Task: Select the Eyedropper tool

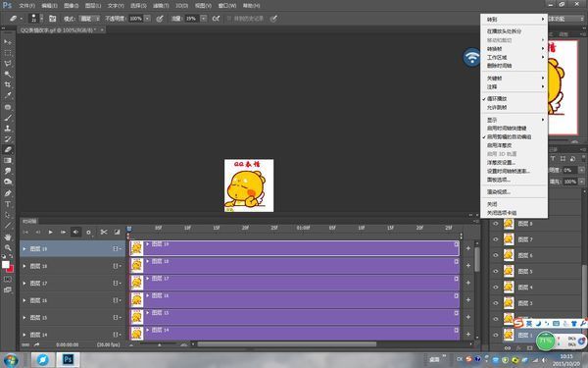Action: click(x=8, y=95)
